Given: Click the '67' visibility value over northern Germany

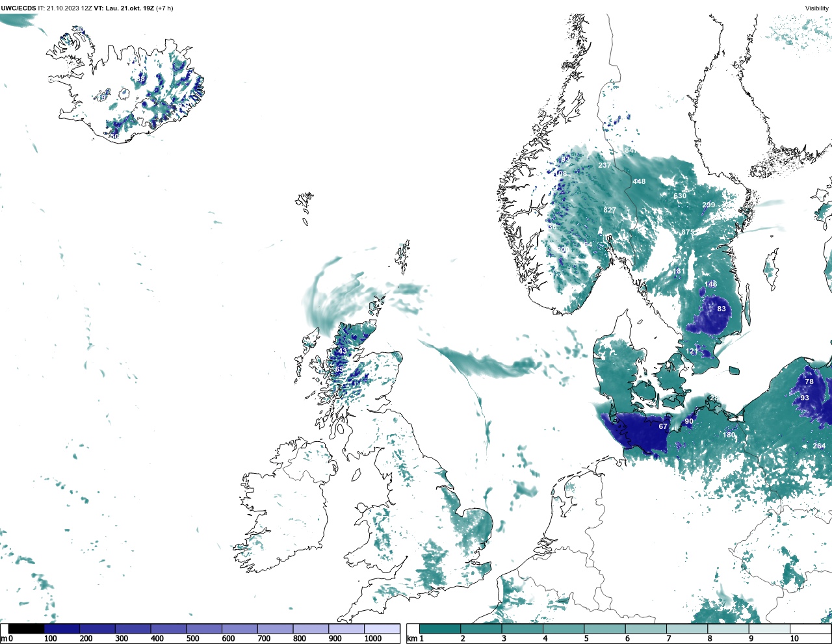Looking at the screenshot, I should click(x=663, y=426).
